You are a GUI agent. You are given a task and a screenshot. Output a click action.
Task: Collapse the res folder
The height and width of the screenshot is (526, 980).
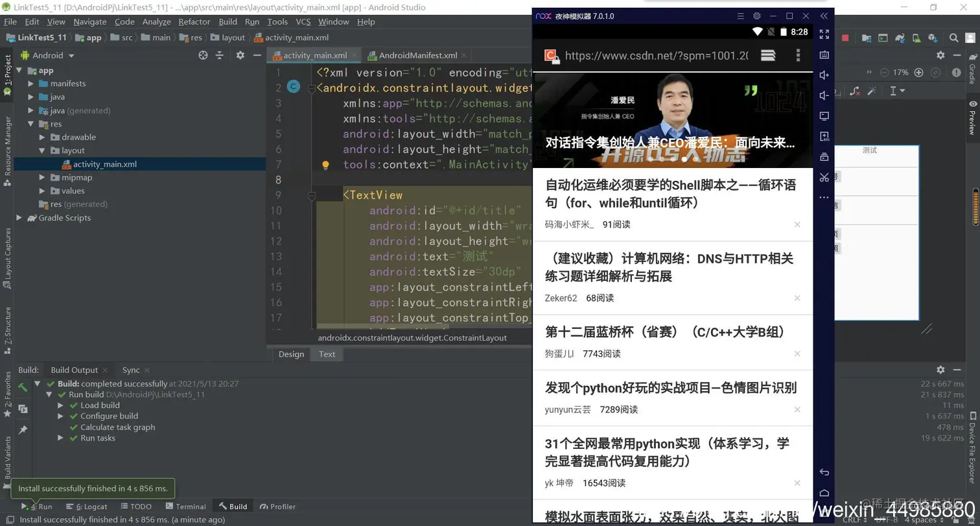[x=31, y=124]
